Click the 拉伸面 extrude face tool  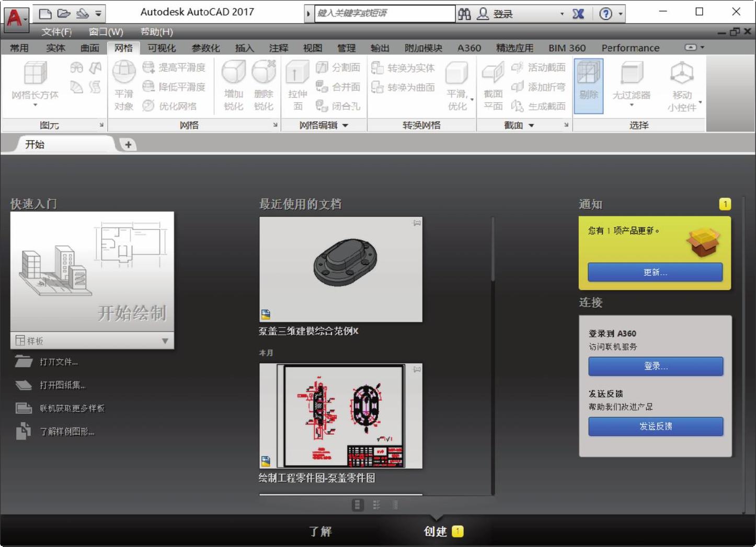297,86
